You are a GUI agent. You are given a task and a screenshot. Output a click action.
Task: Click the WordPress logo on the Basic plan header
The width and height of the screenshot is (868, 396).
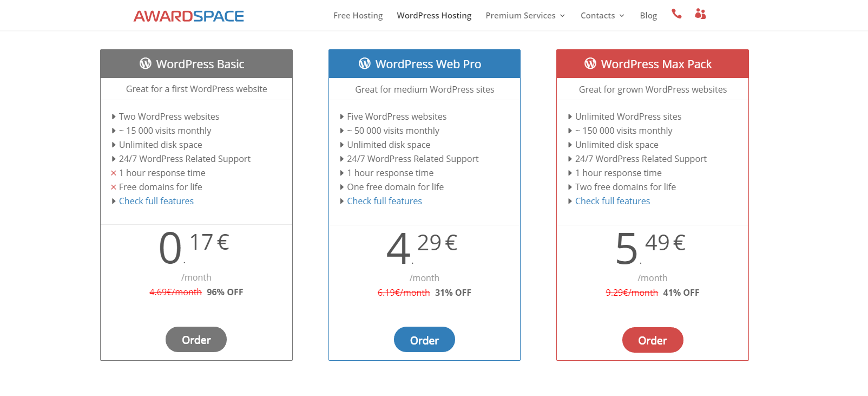click(x=146, y=63)
